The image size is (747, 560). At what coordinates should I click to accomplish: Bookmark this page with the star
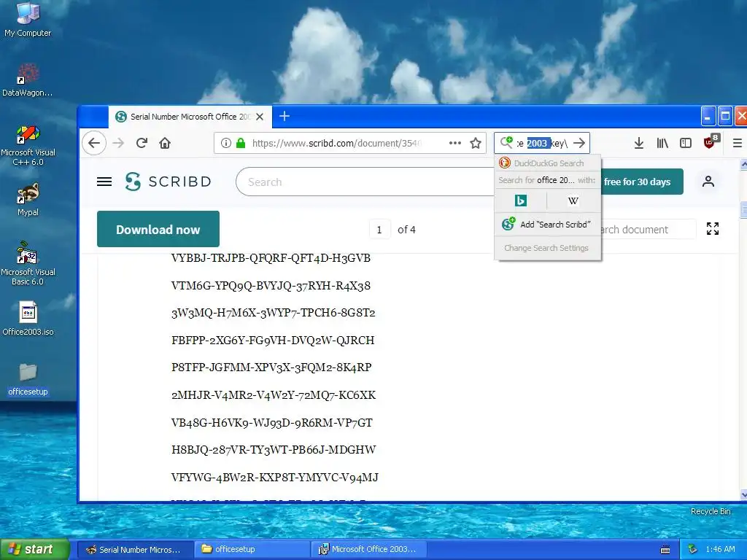click(476, 143)
